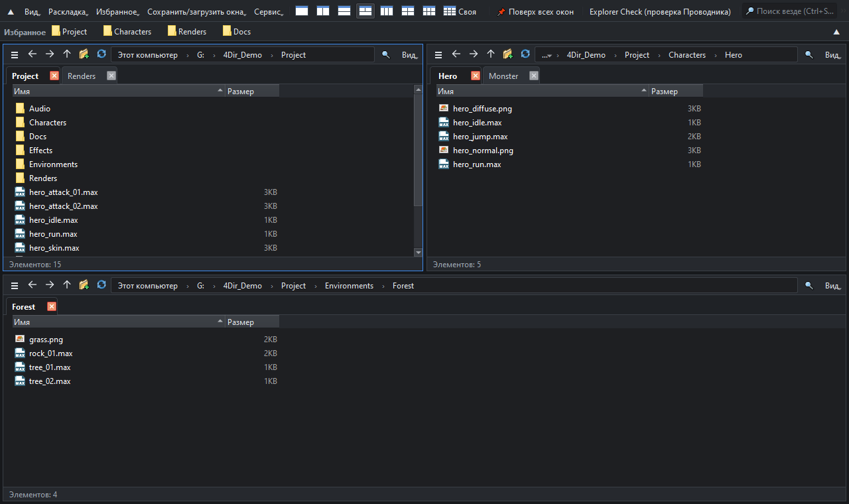The width and height of the screenshot is (849, 504).
Task: Focus the 'Поиск везде' search field
Action: coord(789,11)
